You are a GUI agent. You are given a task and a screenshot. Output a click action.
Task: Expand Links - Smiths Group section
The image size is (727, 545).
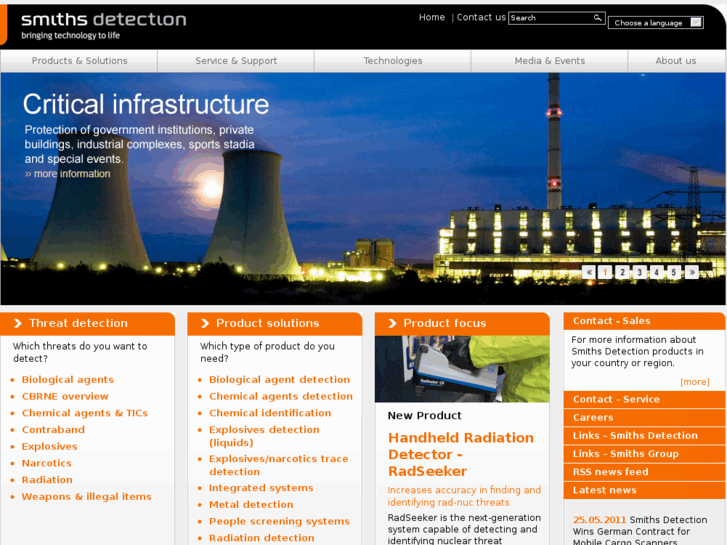coord(644,454)
